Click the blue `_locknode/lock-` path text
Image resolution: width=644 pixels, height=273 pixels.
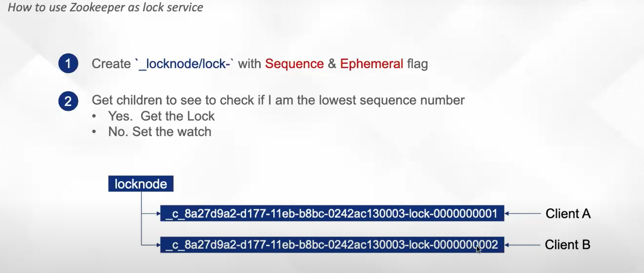(184, 64)
